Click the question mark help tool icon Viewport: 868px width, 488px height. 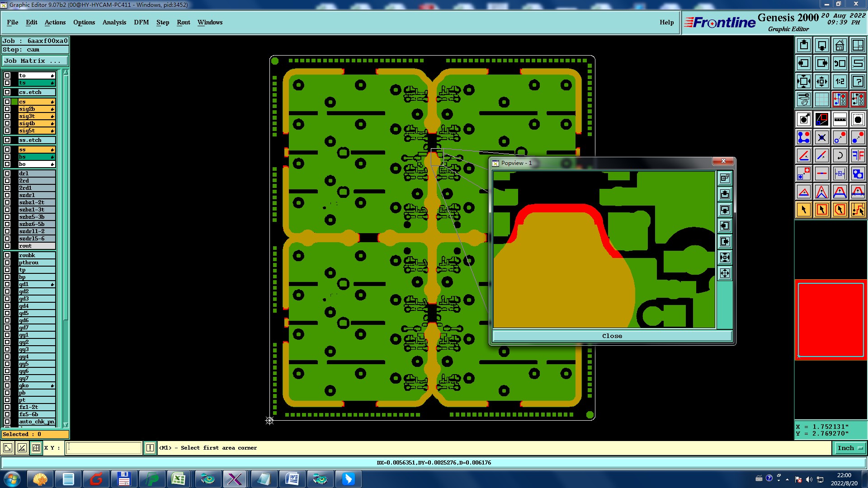[x=858, y=81]
